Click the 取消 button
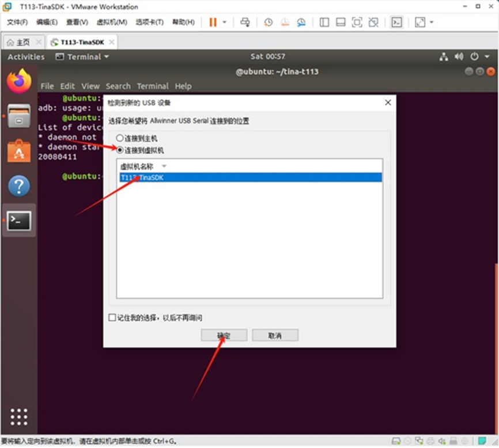 pyautogui.click(x=275, y=335)
